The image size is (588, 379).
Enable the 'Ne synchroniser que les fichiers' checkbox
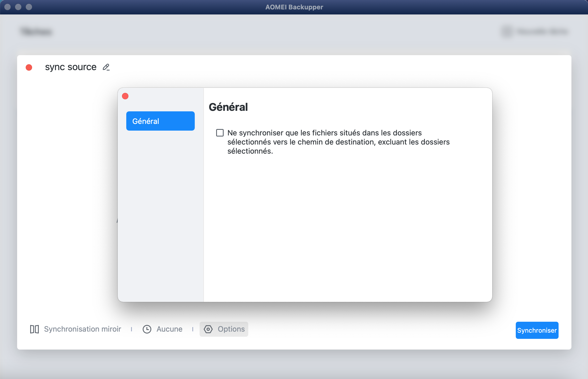pyautogui.click(x=220, y=133)
